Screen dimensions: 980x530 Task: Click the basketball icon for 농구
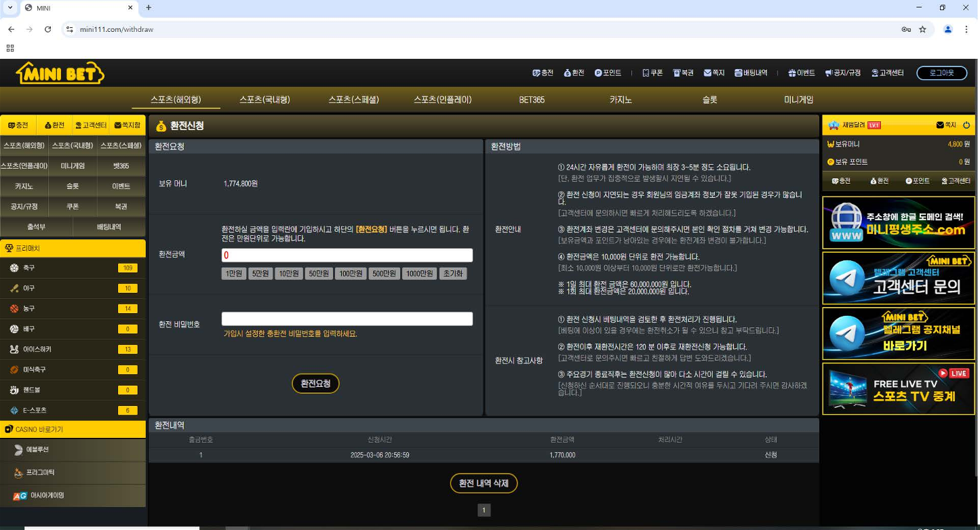pyautogui.click(x=14, y=309)
